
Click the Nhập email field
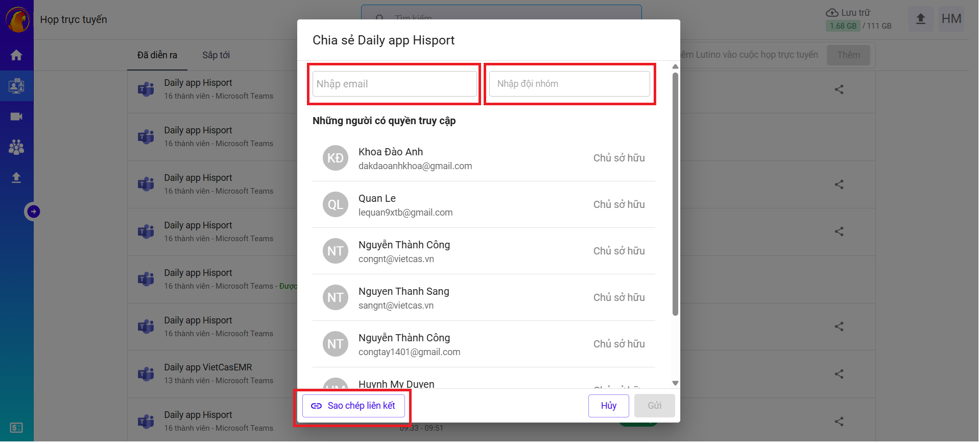394,84
